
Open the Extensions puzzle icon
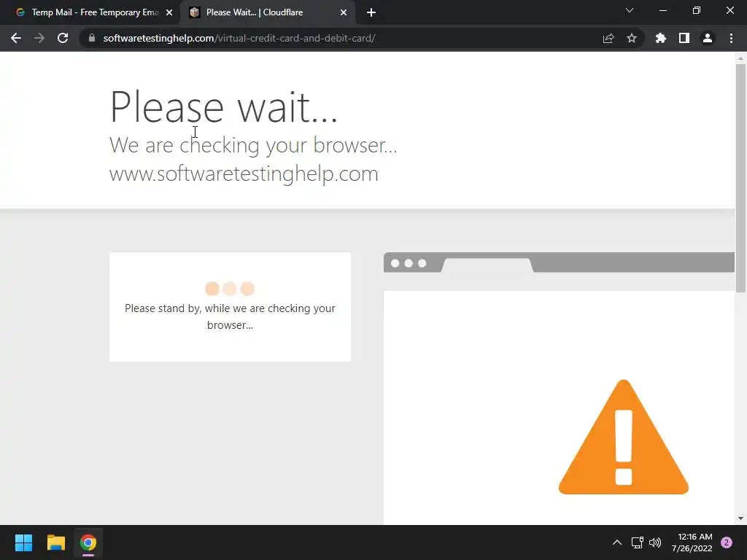(660, 38)
